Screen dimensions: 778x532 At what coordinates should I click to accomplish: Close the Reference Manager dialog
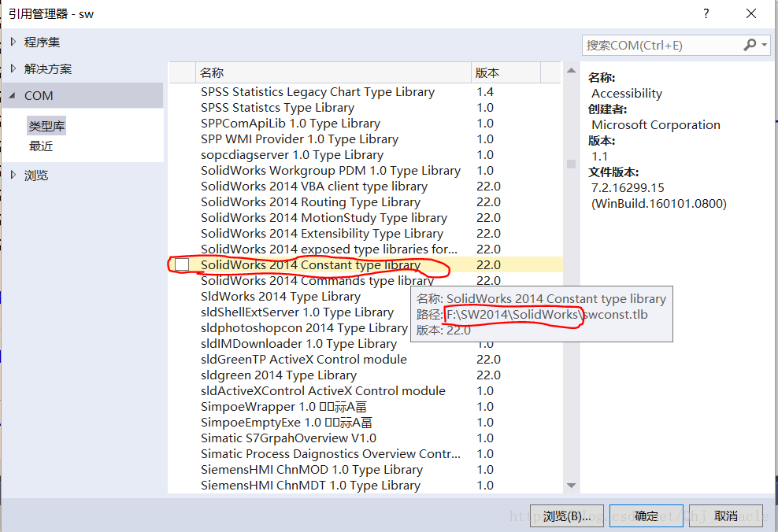[x=751, y=13]
